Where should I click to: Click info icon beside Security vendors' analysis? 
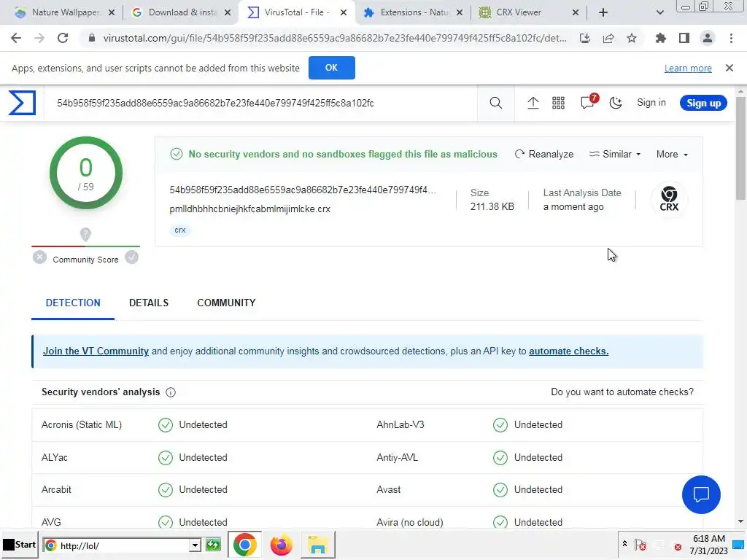171,392
